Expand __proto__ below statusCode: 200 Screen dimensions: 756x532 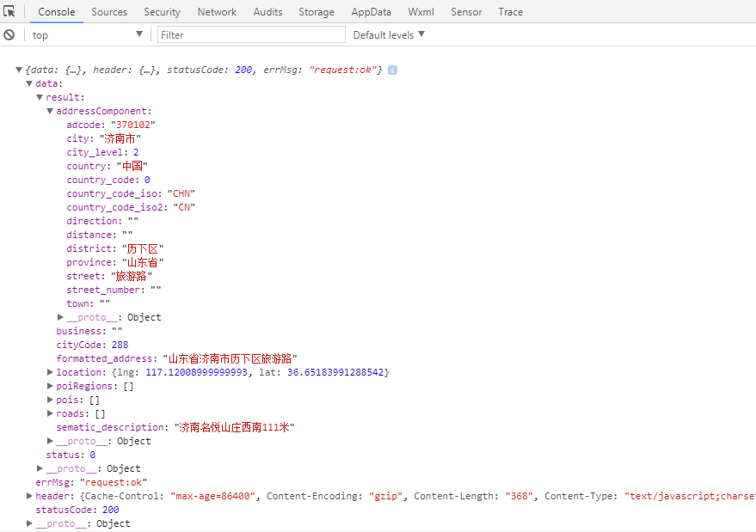(29, 523)
